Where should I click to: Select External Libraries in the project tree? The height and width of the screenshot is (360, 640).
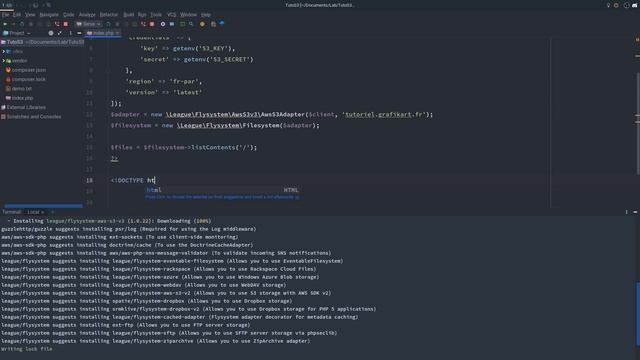coord(24,107)
